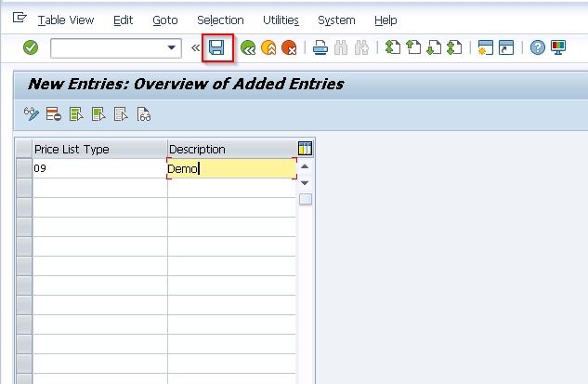Jump to the first page icon
This screenshot has width=588, height=384.
coord(393,47)
